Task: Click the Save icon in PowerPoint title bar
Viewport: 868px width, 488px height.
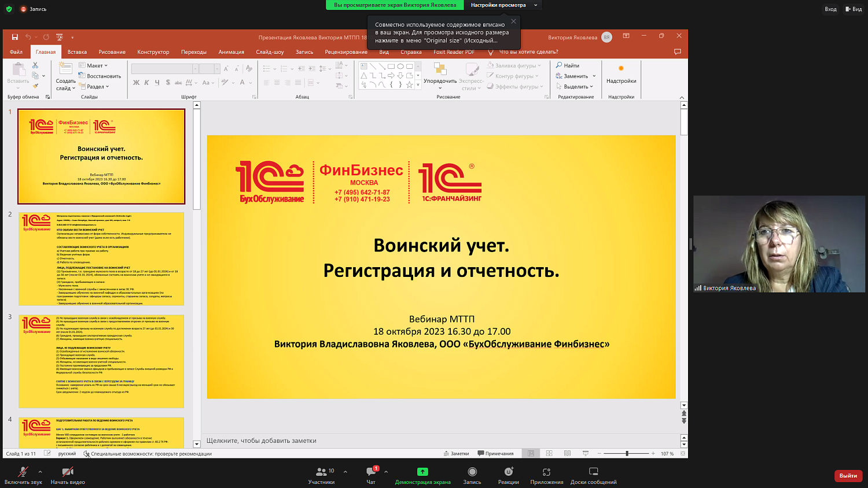Action: point(15,37)
